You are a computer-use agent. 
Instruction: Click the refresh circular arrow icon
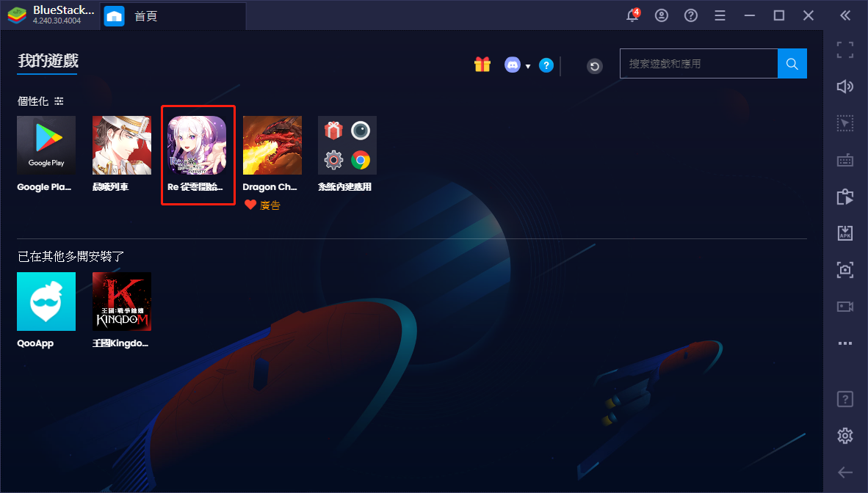tap(595, 66)
